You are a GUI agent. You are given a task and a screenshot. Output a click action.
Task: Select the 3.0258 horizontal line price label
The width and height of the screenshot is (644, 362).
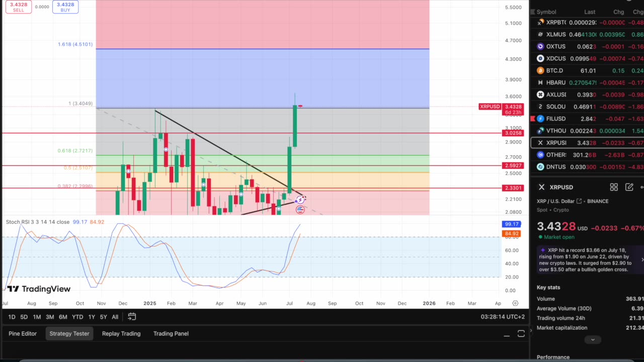(513, 133)
